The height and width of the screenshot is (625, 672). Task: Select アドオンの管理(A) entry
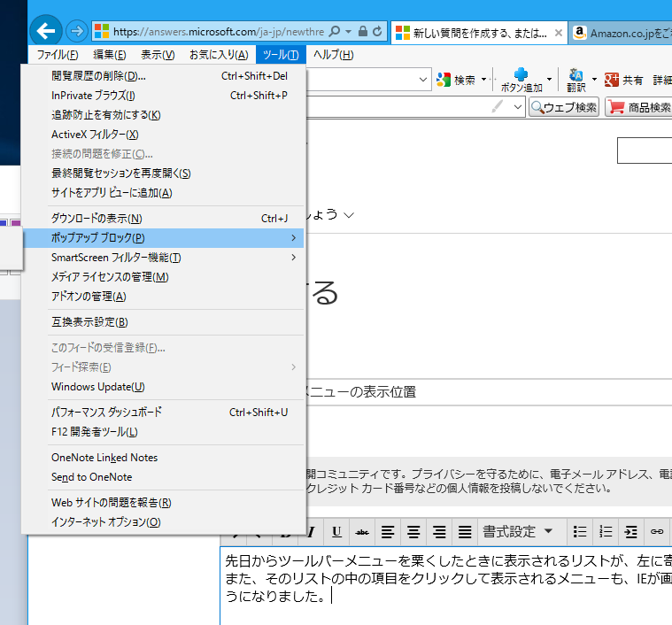(x=164, y=297)
